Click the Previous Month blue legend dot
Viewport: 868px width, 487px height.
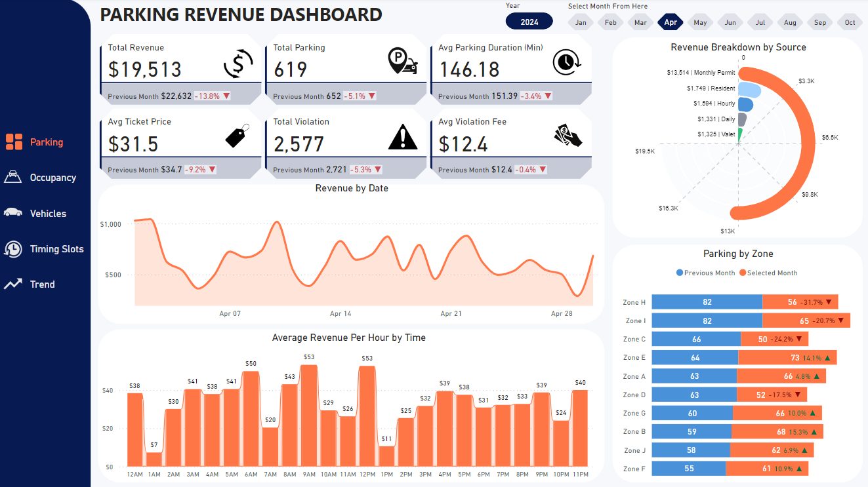(x=679, y=273)
